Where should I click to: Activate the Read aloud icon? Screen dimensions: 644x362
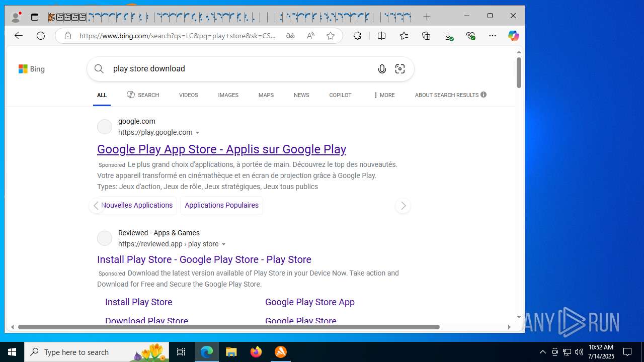pos(310,36)
